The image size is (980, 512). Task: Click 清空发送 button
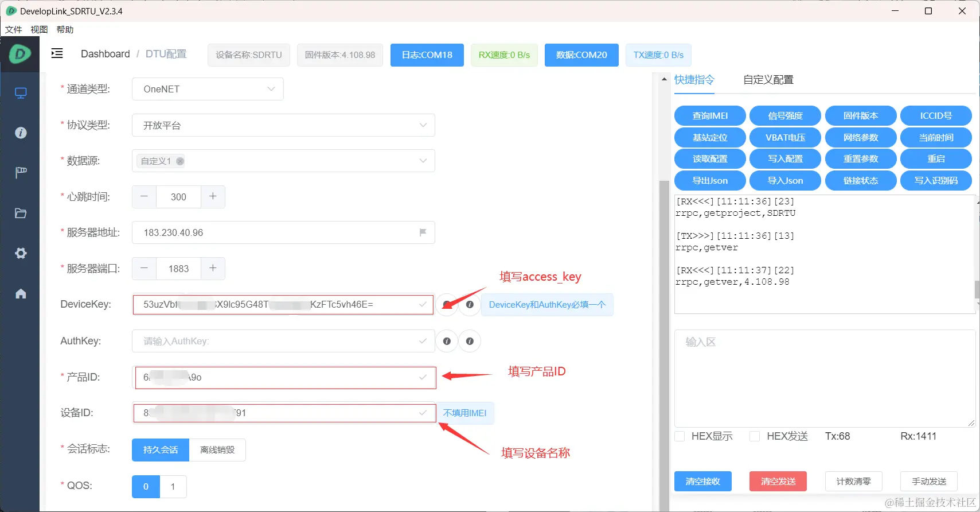point(778,482)
